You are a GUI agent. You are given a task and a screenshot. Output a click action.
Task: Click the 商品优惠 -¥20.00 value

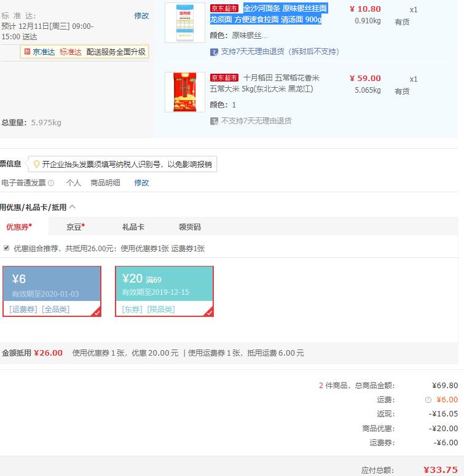click(443, 428)
